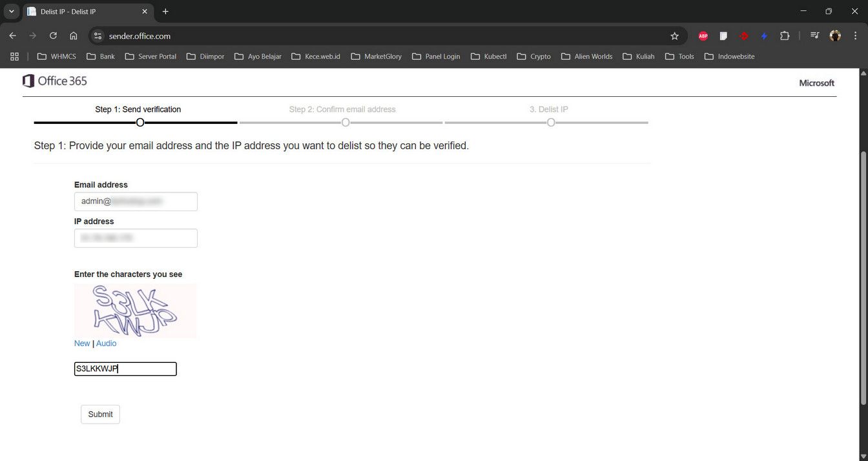Click the page scrollbar on the right
Image resolution: width=868 pixels, height=461 pixels.
[x=863, y=194]
